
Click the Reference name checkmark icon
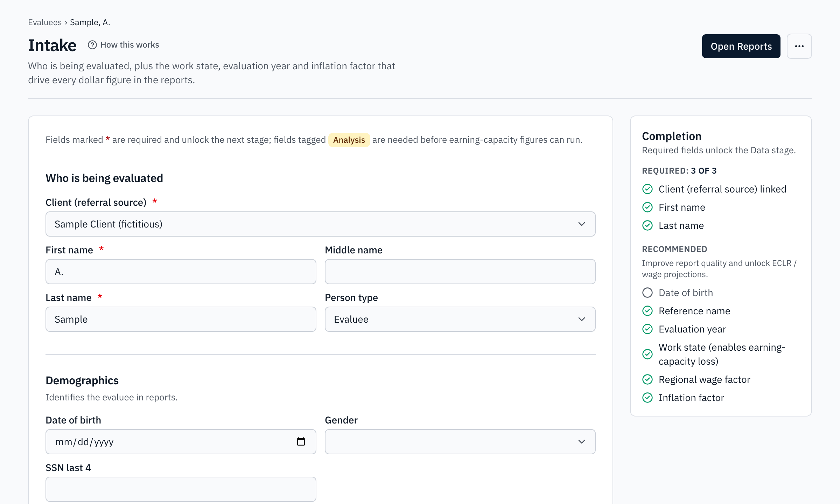tap(647, 311)
